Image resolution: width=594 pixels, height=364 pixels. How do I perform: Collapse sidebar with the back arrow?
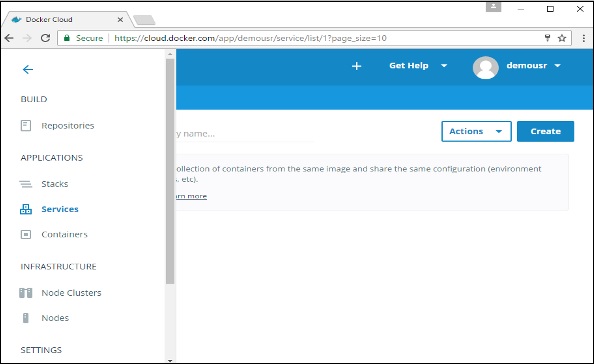click(28, 69)
